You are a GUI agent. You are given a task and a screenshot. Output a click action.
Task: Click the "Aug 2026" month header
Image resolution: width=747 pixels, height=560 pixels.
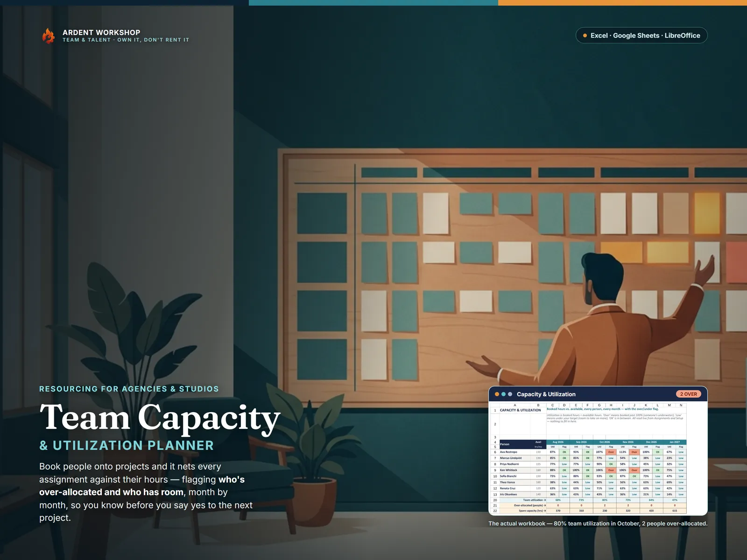pos(558,442)
